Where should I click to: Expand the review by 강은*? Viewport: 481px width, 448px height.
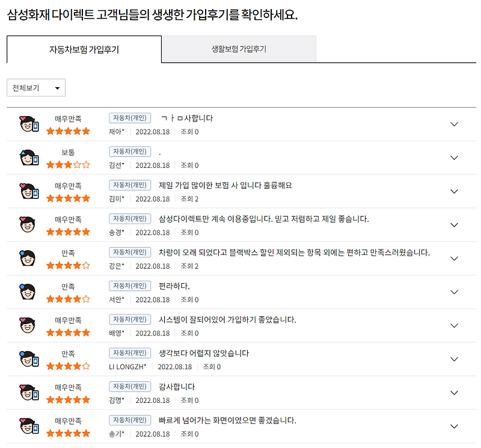click(454, 259)
